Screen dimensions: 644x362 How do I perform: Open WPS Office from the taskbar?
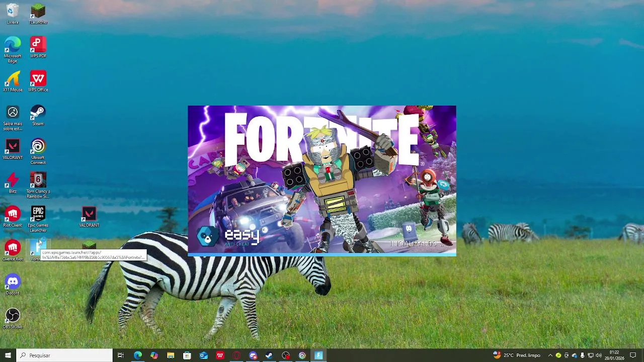[x=220, y=355]
